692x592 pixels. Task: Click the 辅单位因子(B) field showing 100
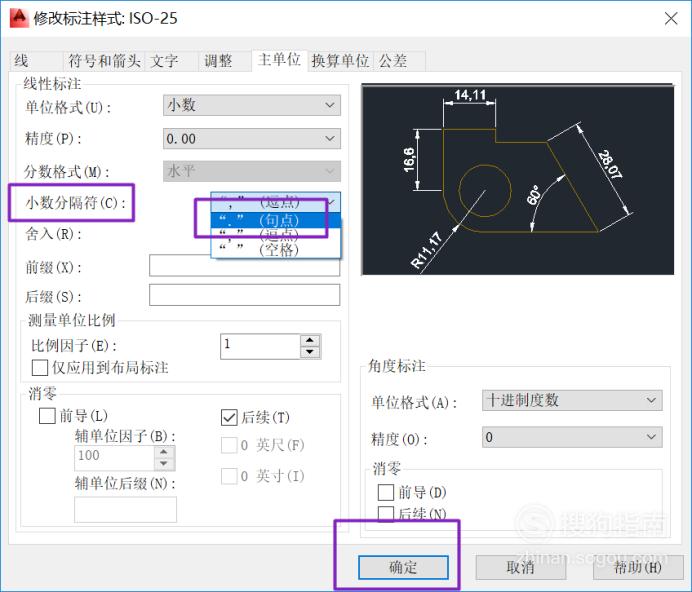(114, 458)
